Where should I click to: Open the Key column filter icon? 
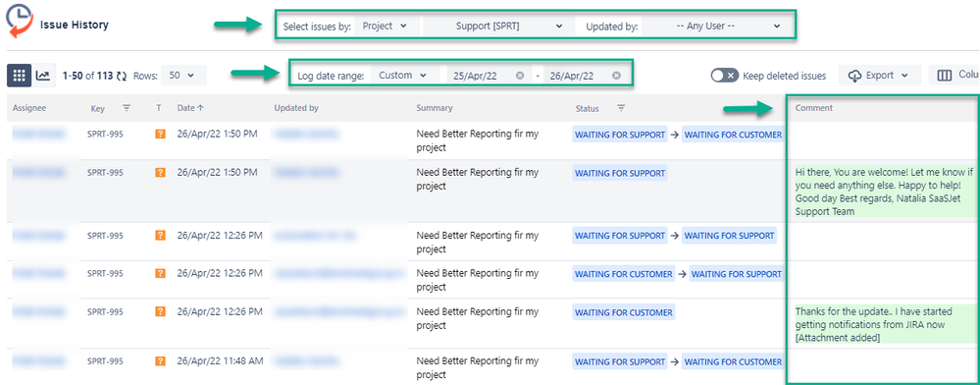coord(127,108)
